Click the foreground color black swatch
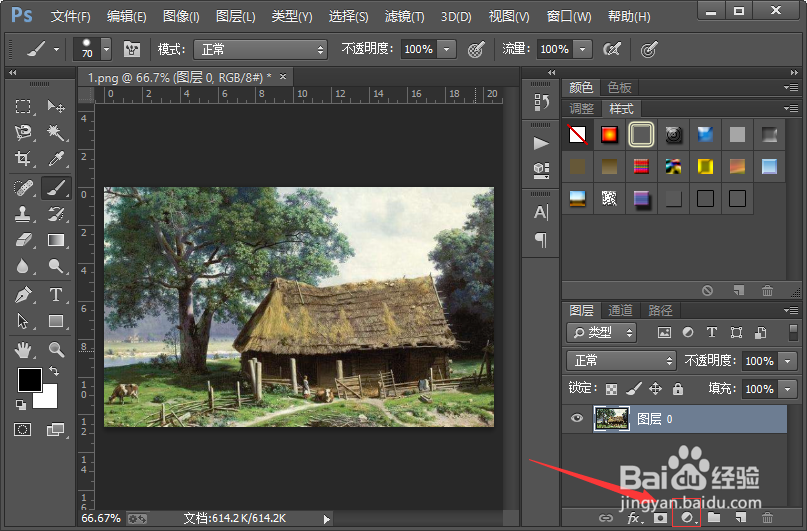Viewport: 807px width, 531px height. [30, 380]
